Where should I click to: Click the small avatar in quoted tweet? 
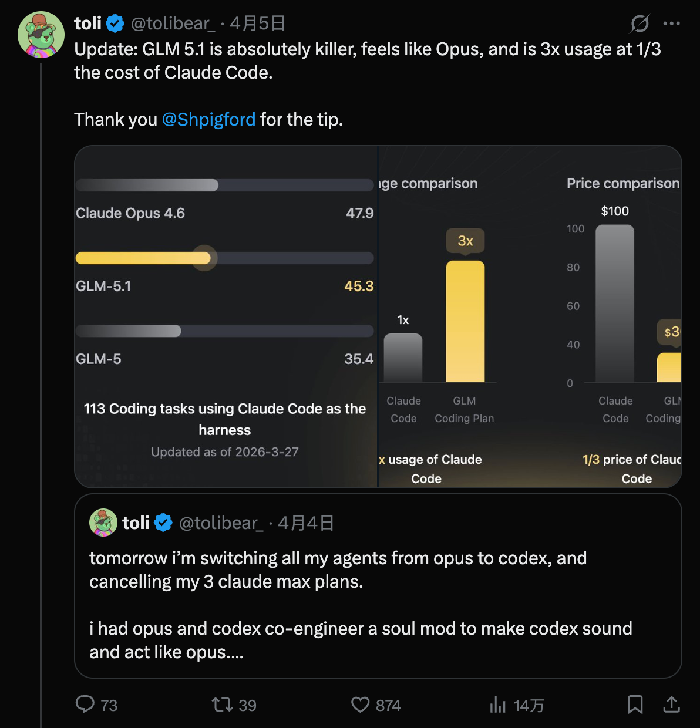(x=103, y=523)
